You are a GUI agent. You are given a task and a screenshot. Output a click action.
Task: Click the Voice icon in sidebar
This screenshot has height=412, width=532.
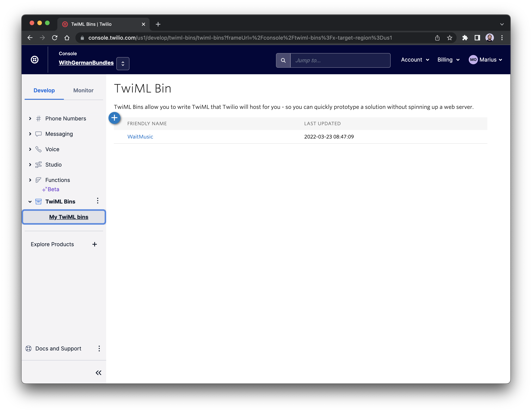(x=39, y=149)
